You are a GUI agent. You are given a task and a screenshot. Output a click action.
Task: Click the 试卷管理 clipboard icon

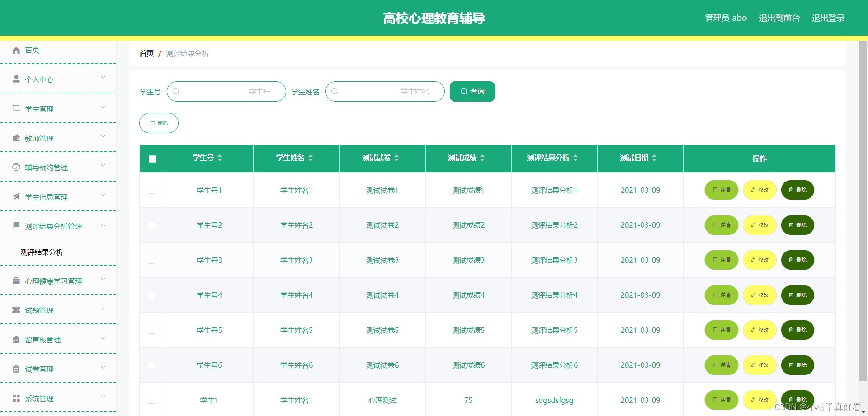click(16, 369)
